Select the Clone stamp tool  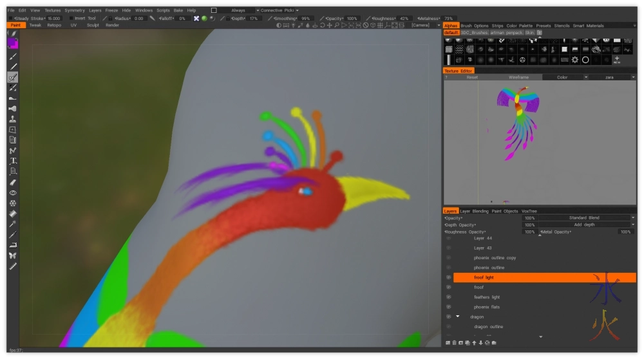(x=13, y=119)
